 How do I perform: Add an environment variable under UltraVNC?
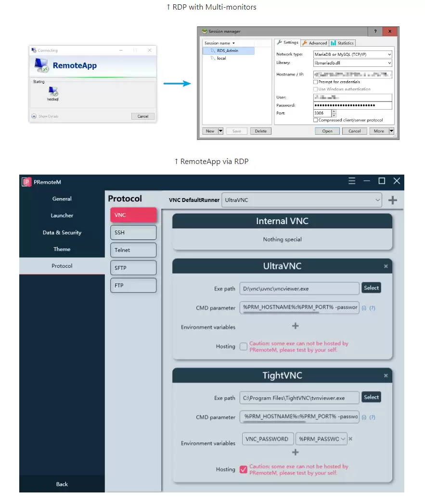[295, 326]
